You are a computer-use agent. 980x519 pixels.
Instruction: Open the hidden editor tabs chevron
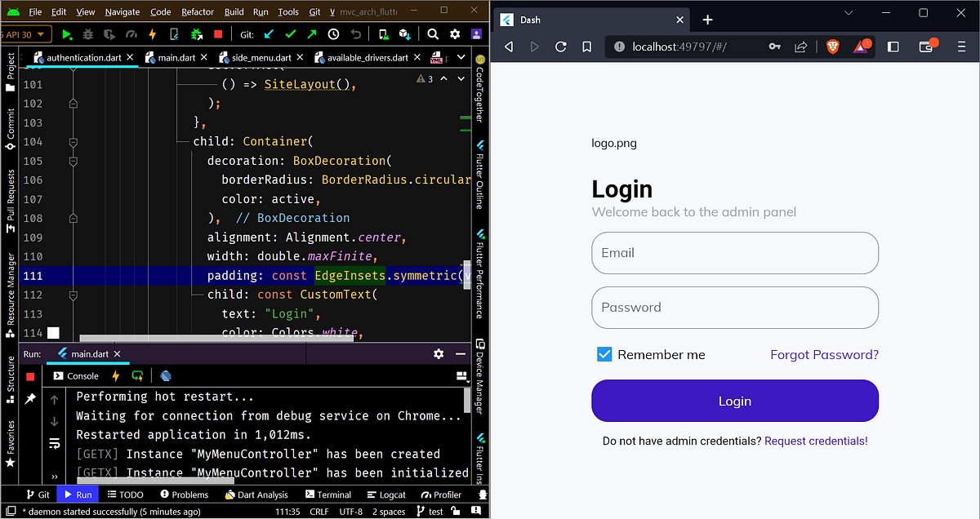tap(461, 57)
